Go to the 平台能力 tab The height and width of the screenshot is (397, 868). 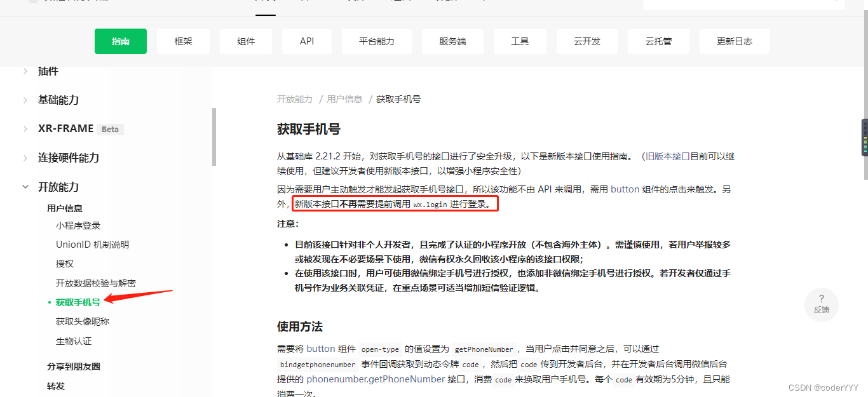[x=377, y=41]
